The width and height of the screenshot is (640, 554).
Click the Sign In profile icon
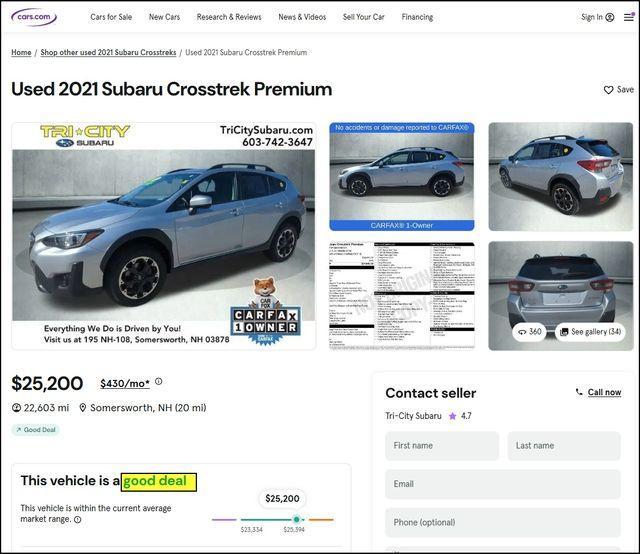[610, 17]
